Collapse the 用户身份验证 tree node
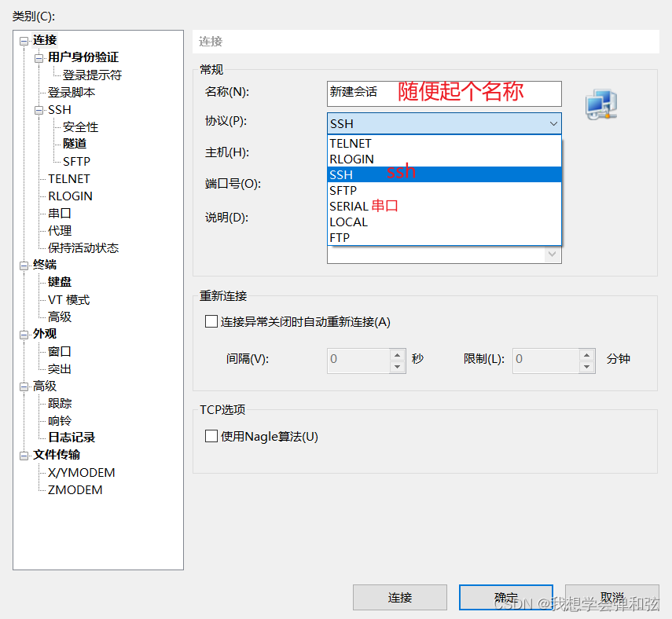This screenshot has height=619, width=672. point(39,58)
